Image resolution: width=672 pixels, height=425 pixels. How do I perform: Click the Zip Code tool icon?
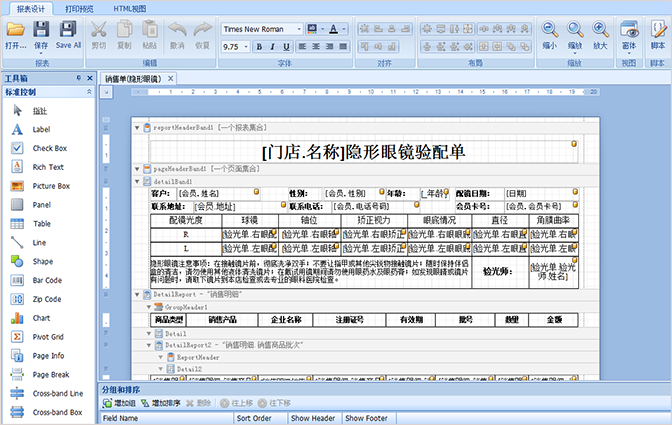pyautogui.click(x=17, y=299)
